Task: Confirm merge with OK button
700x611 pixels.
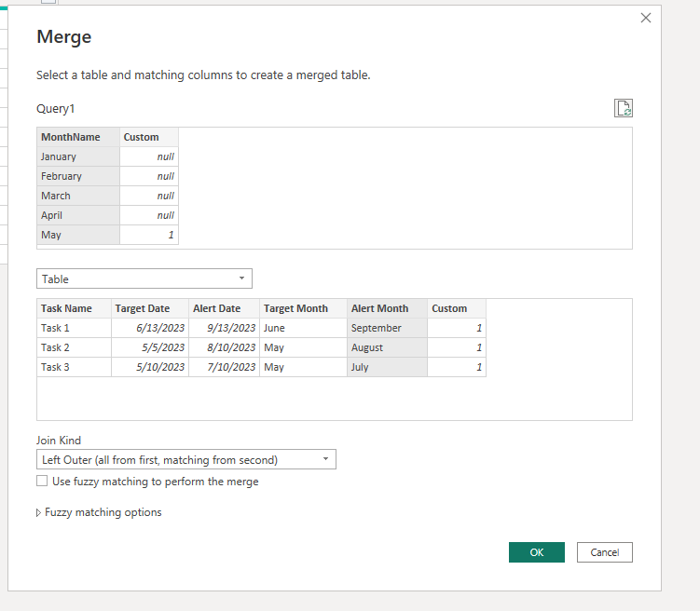Action: (537, 552)
